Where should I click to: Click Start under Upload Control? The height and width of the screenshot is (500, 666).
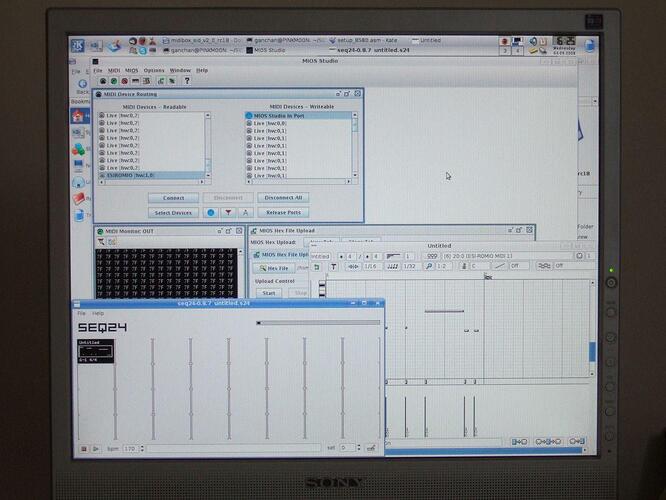(269, 293)
